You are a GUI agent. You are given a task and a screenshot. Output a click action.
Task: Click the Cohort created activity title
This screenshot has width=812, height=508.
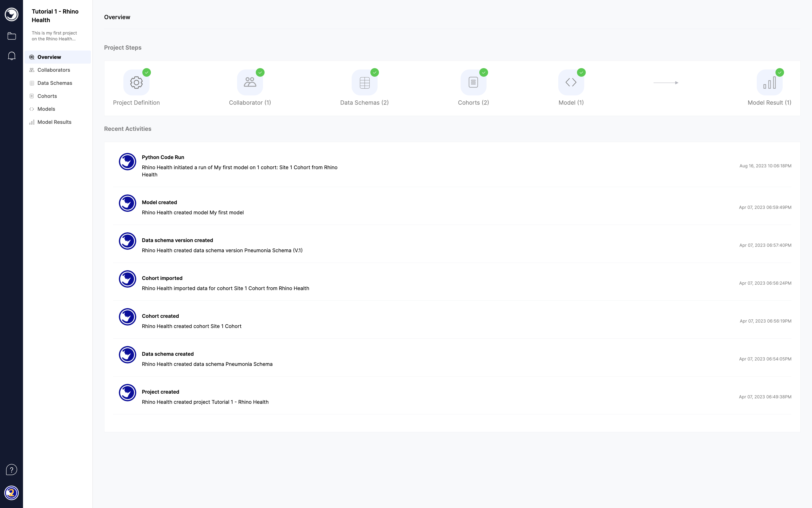point(160,316)
